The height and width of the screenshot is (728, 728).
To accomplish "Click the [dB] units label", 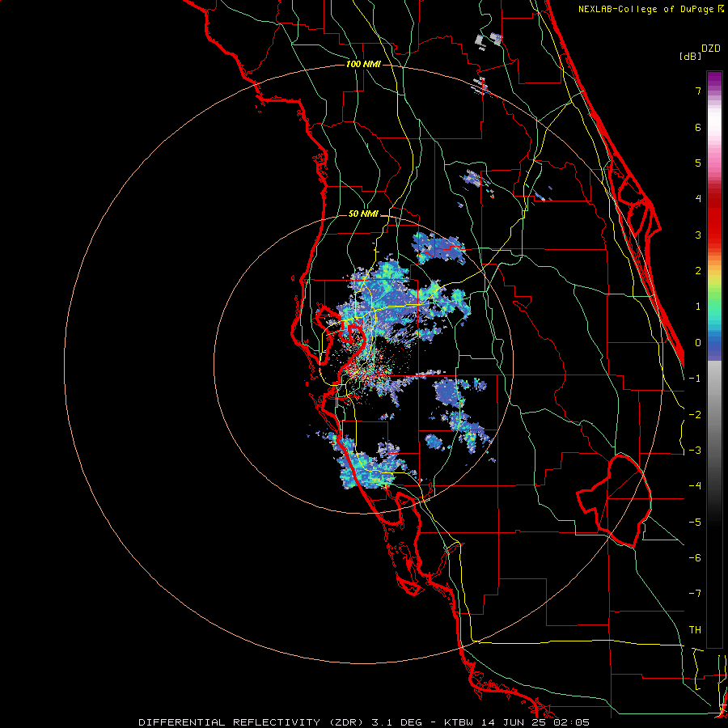I will pyautogui.click(x=690, y=56).
